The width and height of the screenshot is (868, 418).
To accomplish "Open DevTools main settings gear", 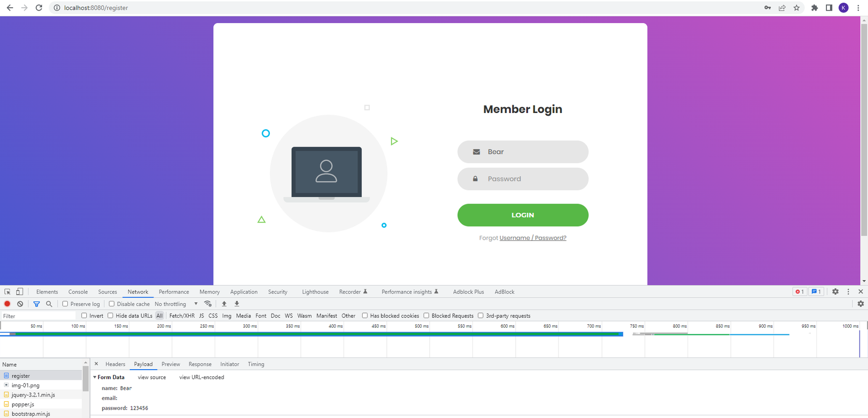I will click(835, 292).
